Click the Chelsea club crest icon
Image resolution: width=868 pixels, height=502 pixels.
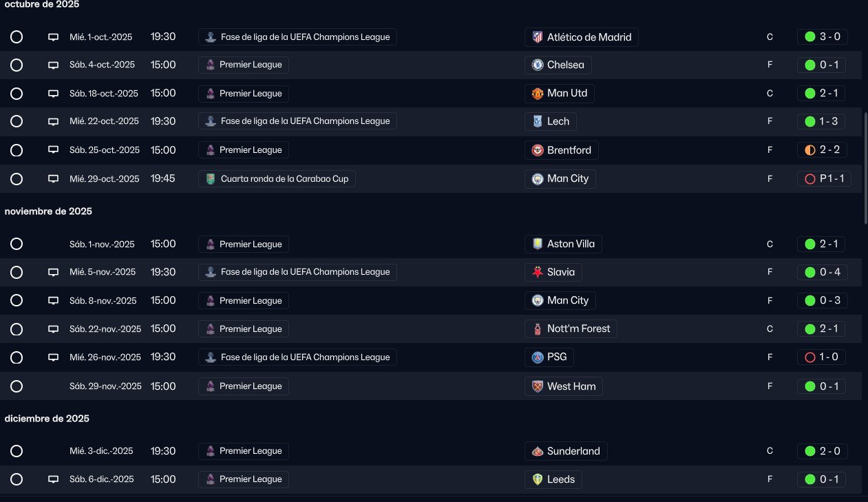[x=537, y=65]
